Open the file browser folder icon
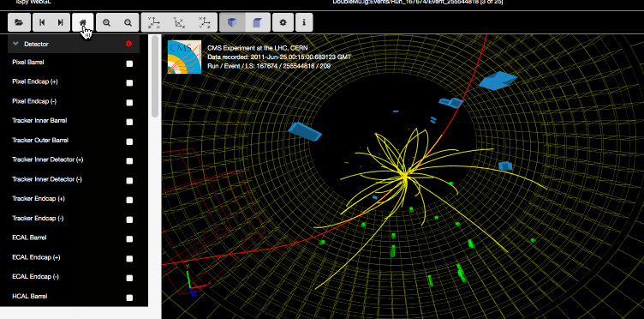644x319 pixels. coord(19,22)
